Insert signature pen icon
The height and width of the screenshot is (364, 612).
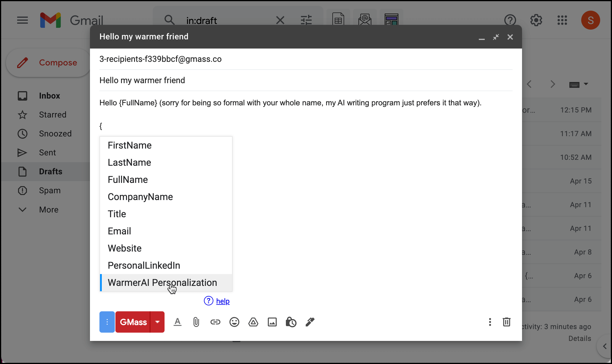(x=310, y=322)
